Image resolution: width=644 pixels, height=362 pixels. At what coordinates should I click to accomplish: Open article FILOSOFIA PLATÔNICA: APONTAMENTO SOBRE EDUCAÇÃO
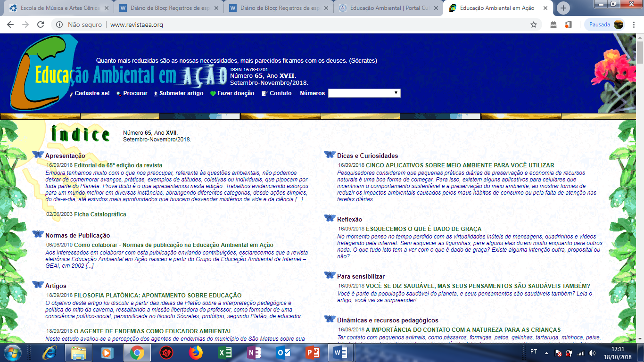coord(157,295)
